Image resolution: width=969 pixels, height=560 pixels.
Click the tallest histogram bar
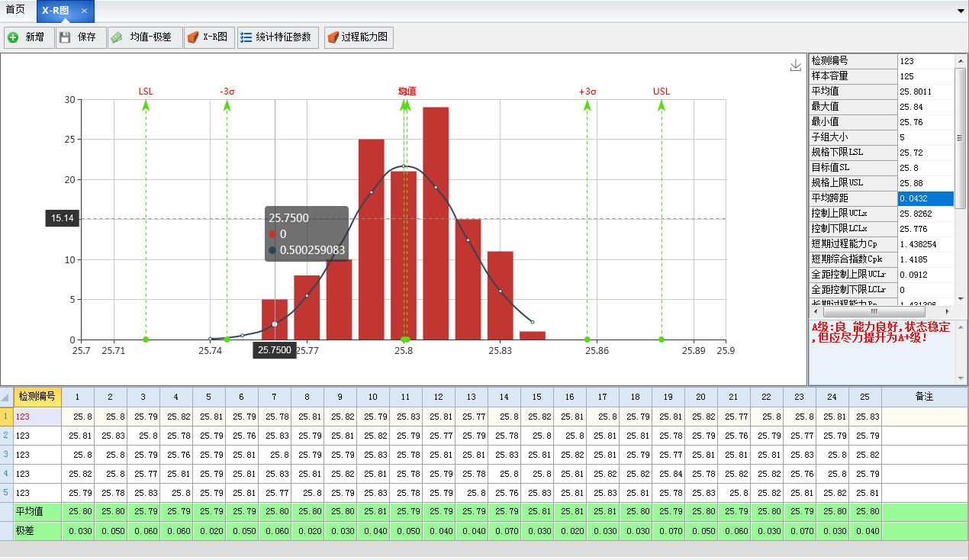pyautogui.click(x=436, y=223)
